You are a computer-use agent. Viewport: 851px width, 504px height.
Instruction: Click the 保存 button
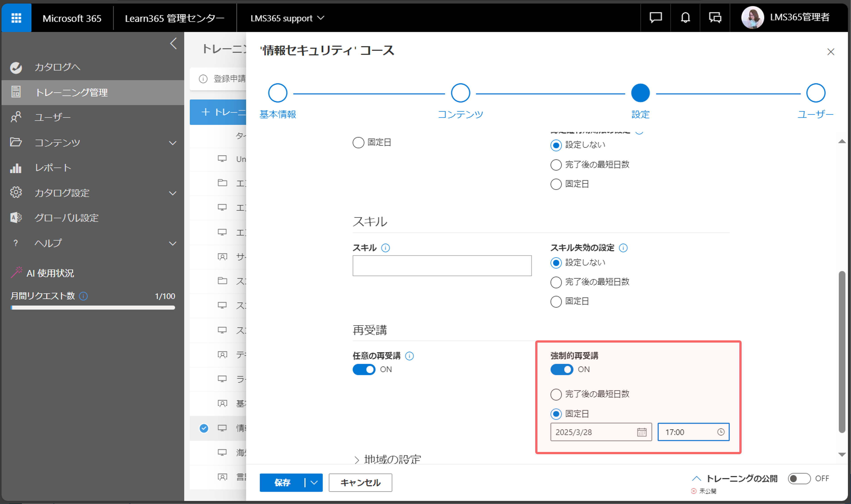point(283,483)
